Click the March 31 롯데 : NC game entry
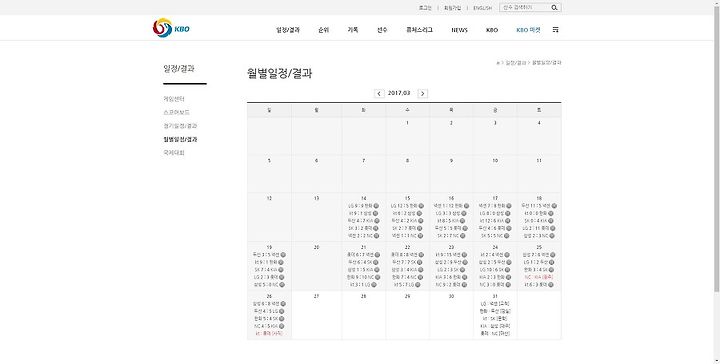Screen dimensions: 720x364 click(495, 334)
